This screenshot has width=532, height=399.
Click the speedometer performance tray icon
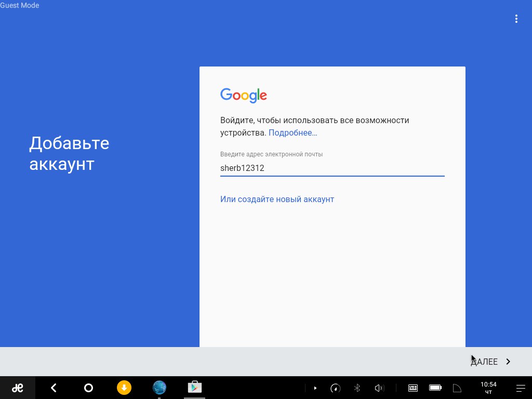pos(335,388)
